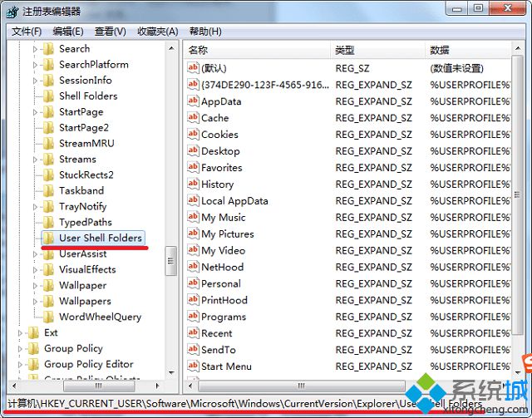Select the Wallpapers tree key
The width and height of the screenshot is (532, 418).
click(85, 302)
